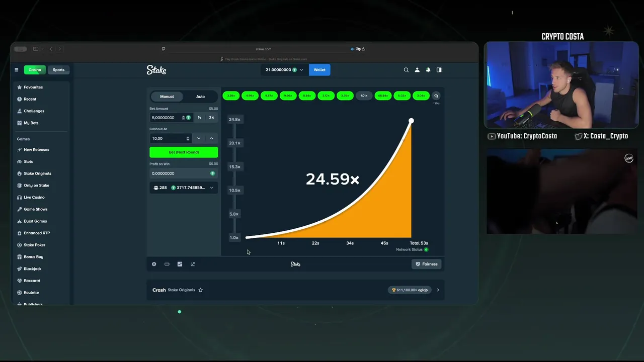Halve the bet with ½ button
This screenshot has height=362, width=644.
point(199,118)
